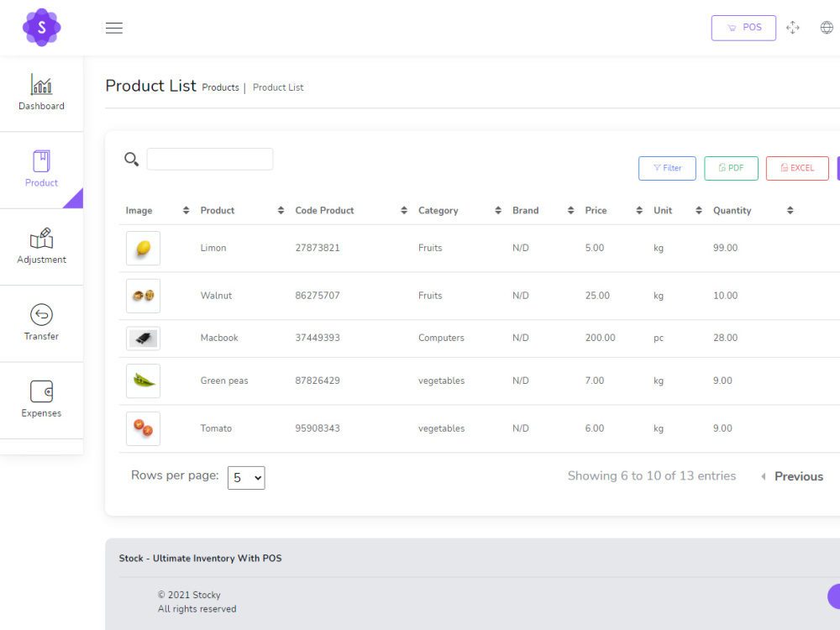Click product code 86275707
The height and width of the screenshot is (630, 840).
[x=318, y=296]
